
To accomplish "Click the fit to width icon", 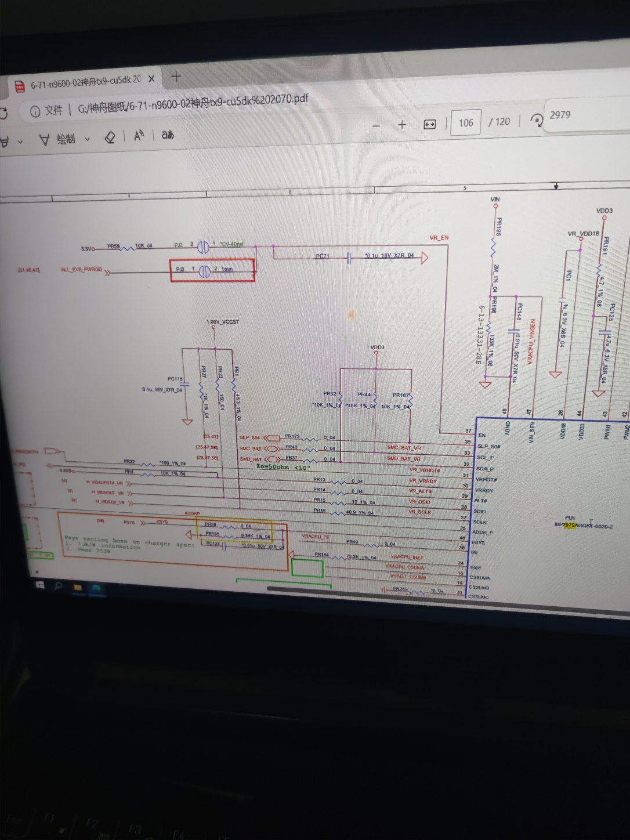I will pyautogui.click(x=430, y=124).
